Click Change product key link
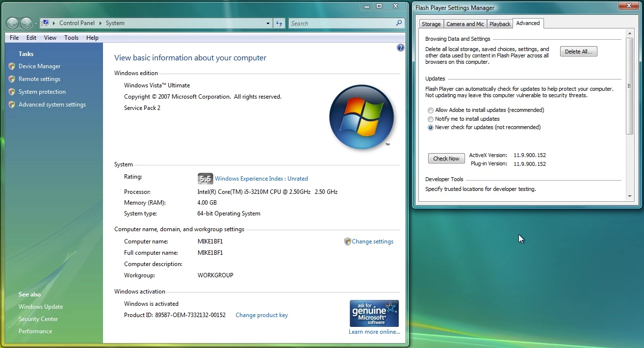The image size is (644, 348). tap(261, 315)
